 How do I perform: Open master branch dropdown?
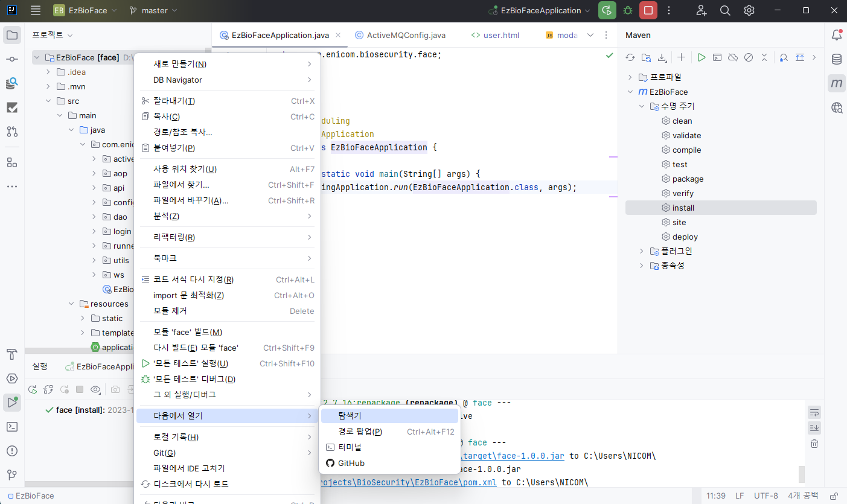153,10
